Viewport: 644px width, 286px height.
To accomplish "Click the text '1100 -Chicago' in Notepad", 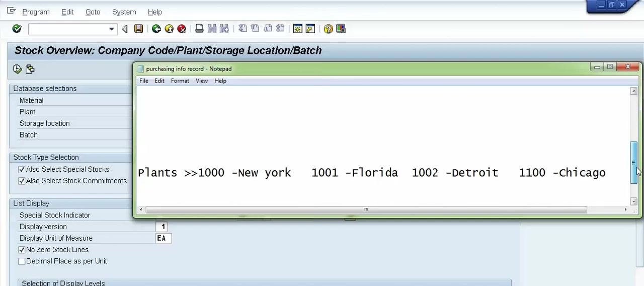I will [562, 173].
